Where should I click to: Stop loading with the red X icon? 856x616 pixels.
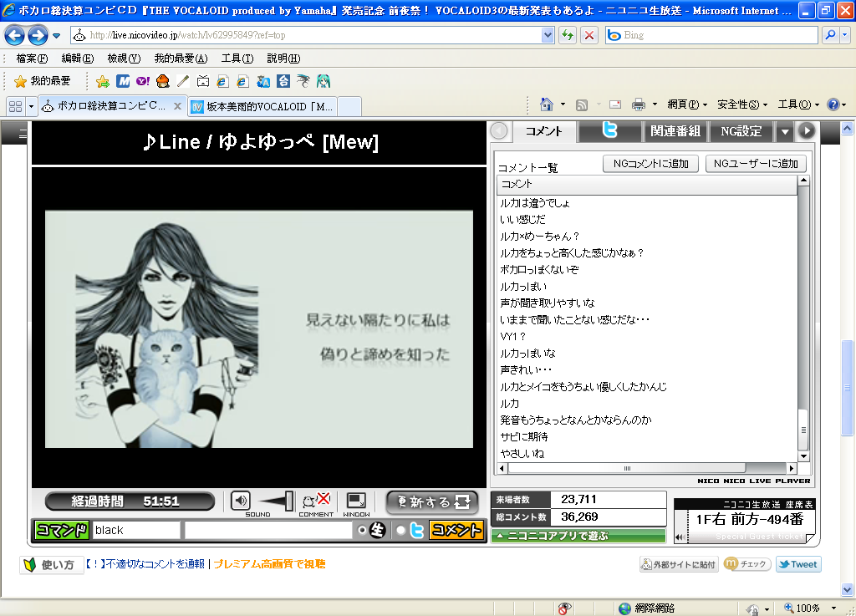[589, 35]
